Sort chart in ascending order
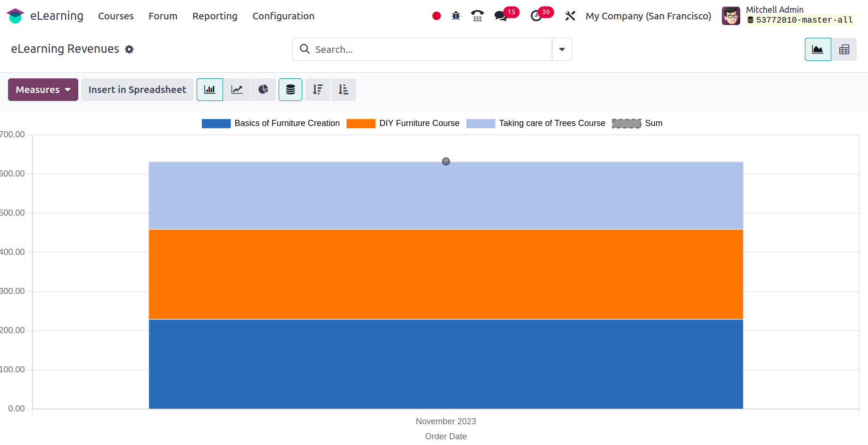The width and height of the screenshot is (868, 445). click(343, 90)
